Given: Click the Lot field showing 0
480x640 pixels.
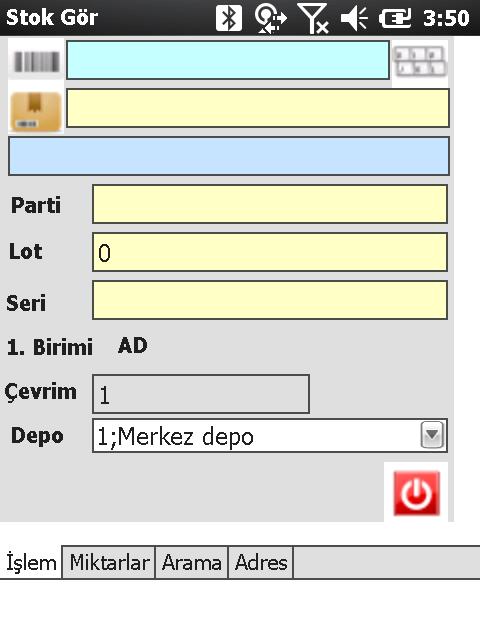Looking at the screenshot, I should tap(270, 252).
